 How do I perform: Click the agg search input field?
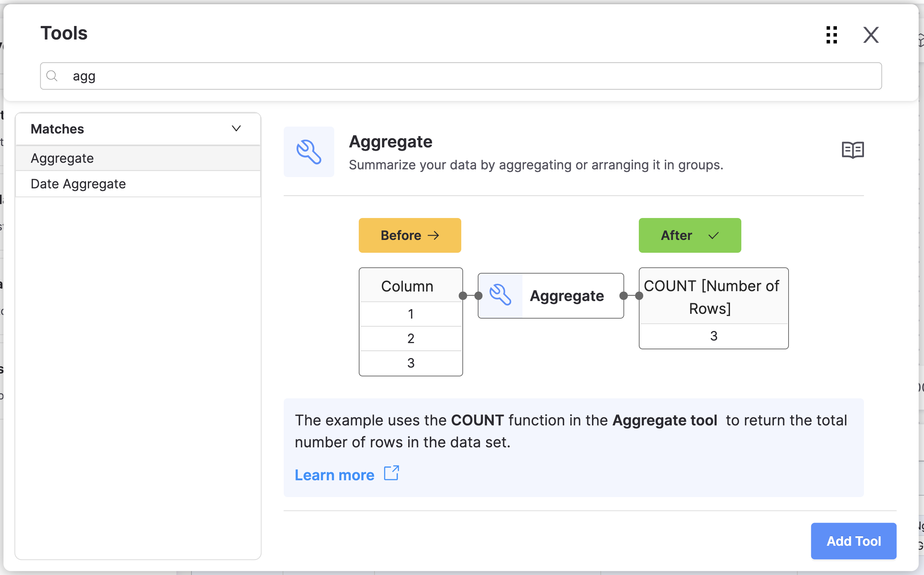[461, 75]
